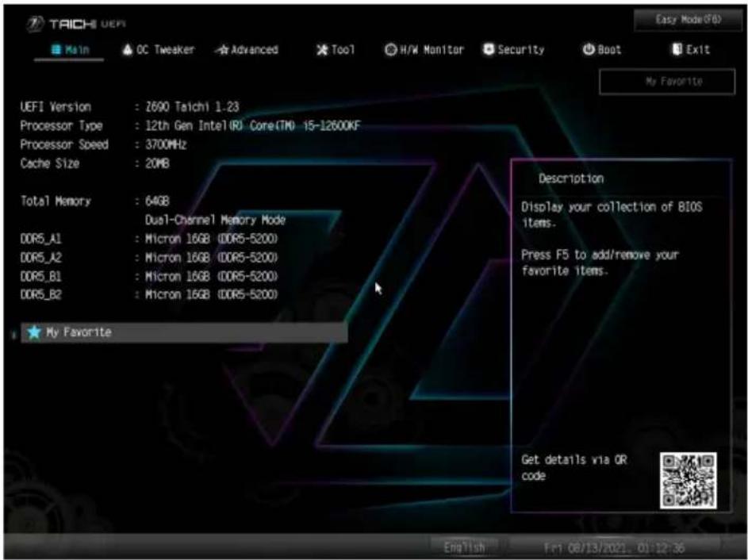Select the Main tab label
This screenshot has height=560, width=748.
pyautogui.click(x=77, y=50)
